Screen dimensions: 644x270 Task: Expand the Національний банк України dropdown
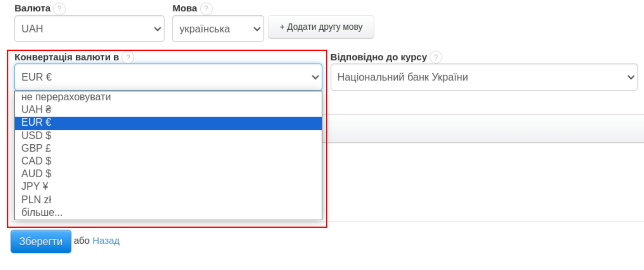(x=484, y=77)
